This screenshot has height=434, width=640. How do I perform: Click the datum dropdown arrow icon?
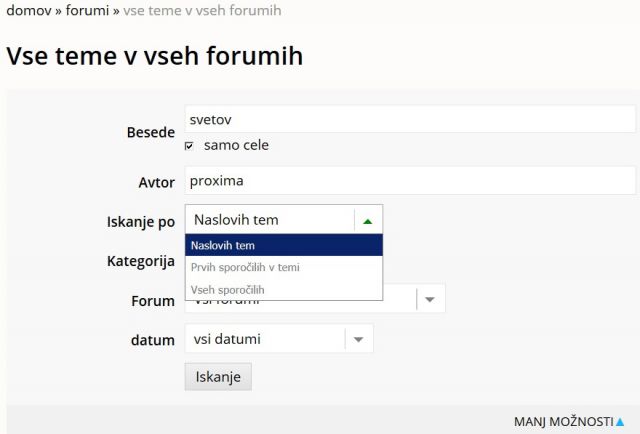coord(359,339)
